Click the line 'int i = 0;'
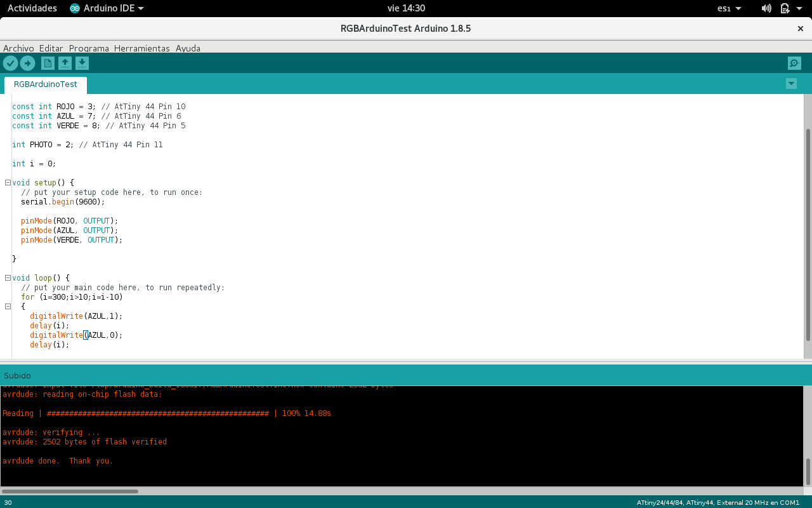 pyautogui.click(x=34, y=164)
